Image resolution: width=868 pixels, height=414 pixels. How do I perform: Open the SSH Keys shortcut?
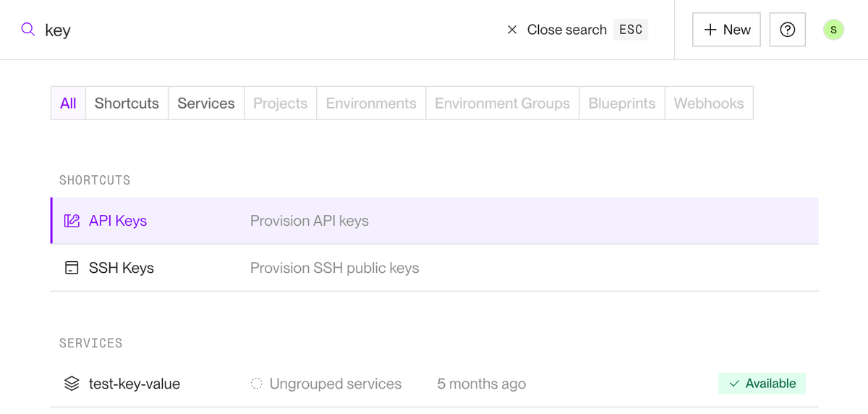(122, 268)
